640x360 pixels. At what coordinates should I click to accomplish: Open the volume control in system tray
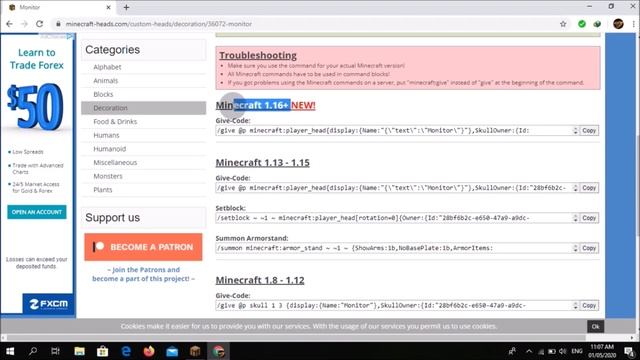(563, 351)
